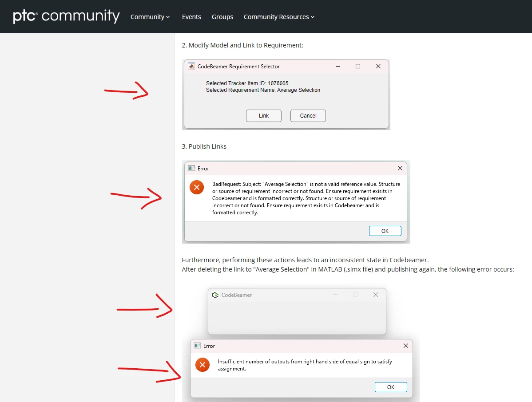Select the text 'Selected Tracker Item ID: 1076005'
Viewport: 532px width, 402px height.
tap(247, 83)
